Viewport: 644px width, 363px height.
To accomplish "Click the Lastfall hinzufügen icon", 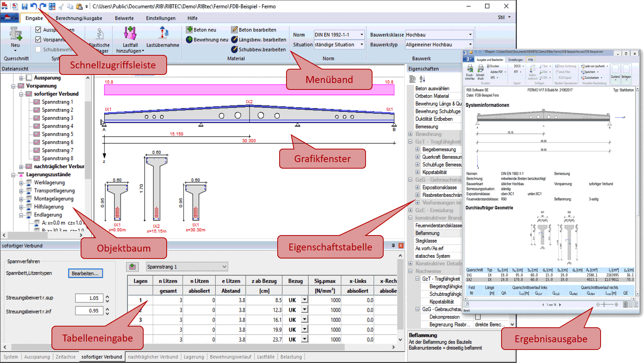I will click(x=130, y=33).
